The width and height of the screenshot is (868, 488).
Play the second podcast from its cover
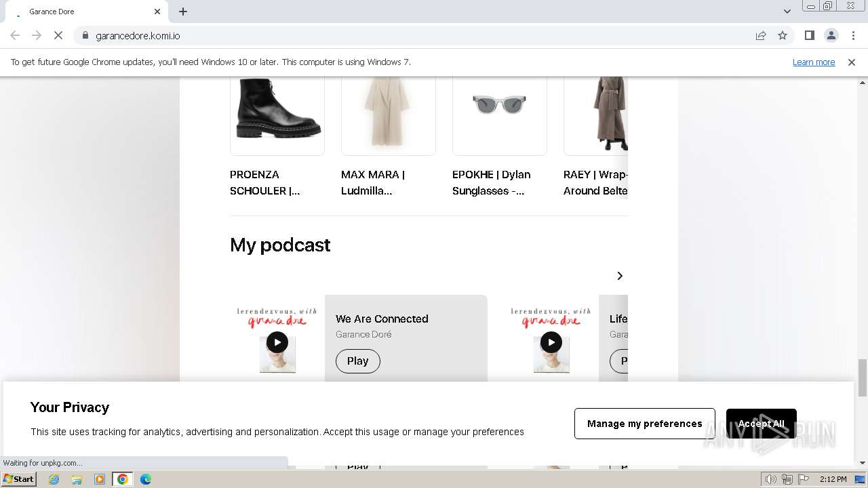click(x=551, y=342)
